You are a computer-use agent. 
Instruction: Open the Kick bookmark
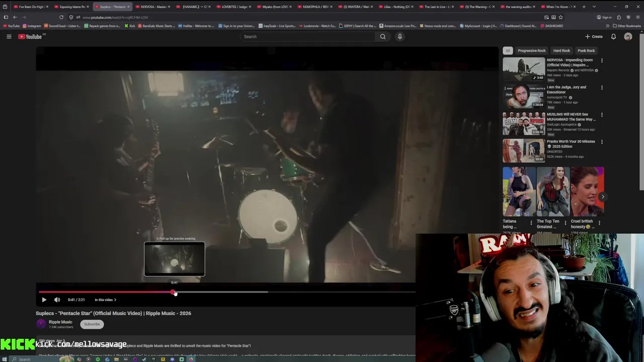[x=130, y=26]
